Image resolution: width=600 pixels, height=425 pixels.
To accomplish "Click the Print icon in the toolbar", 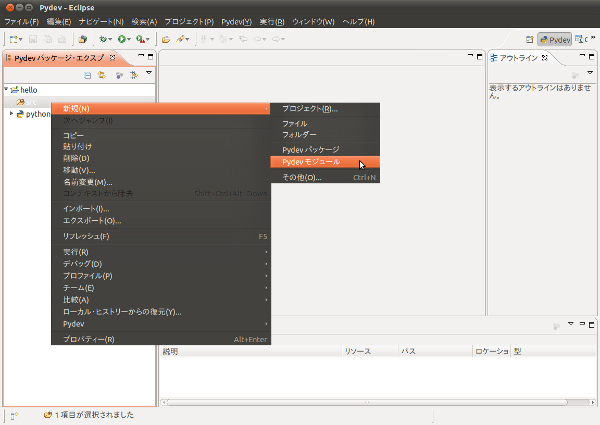I will pos(62,39).
